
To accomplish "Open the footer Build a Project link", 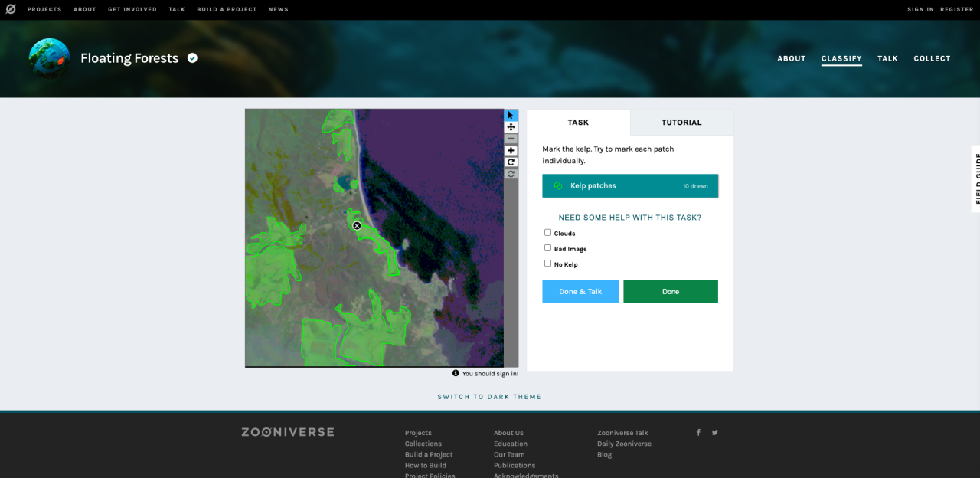I will point(429,454).
